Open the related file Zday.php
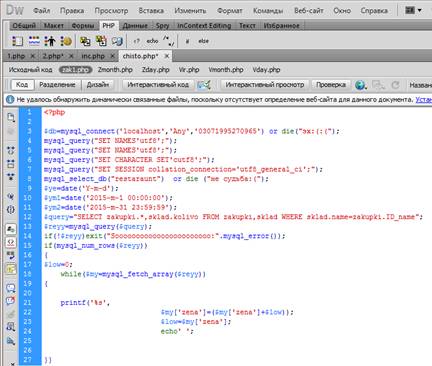The image size is (432, 366). coord(155,70)
